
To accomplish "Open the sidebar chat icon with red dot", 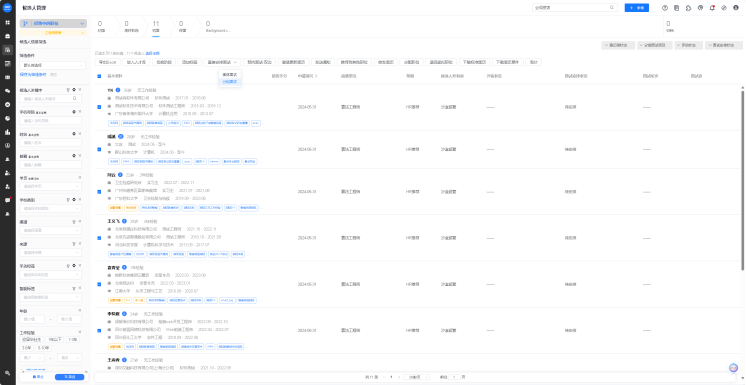I will [x=8, y=200].
